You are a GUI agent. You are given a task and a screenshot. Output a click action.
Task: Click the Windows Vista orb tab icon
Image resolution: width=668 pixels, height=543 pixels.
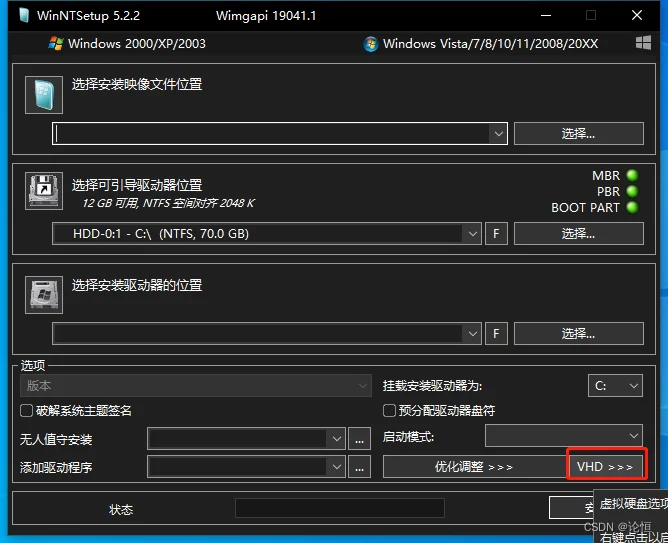coord(371,44)
